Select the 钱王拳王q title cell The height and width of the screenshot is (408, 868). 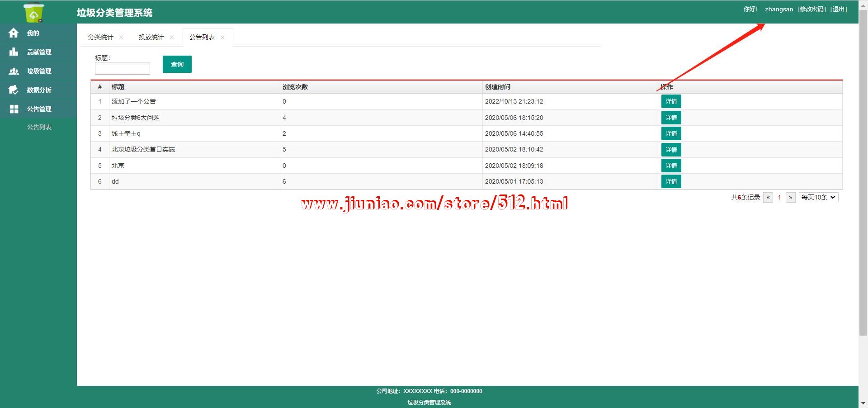click(194, 133)
